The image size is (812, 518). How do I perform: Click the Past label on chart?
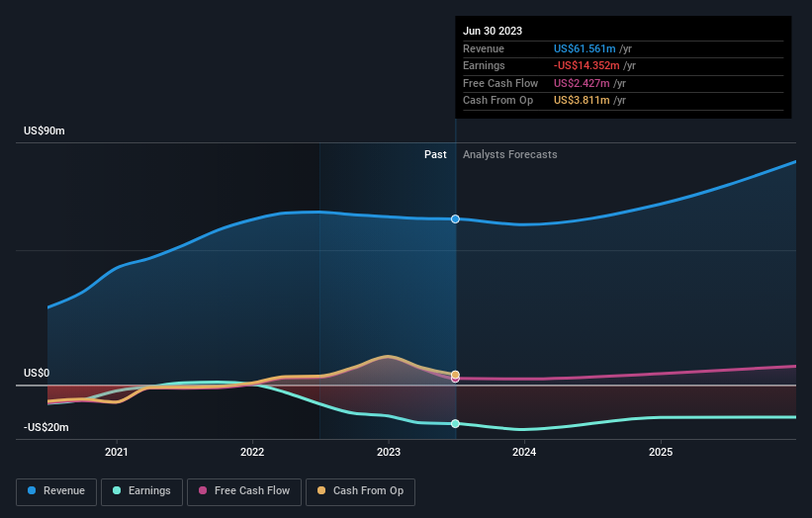coord(435,155)
